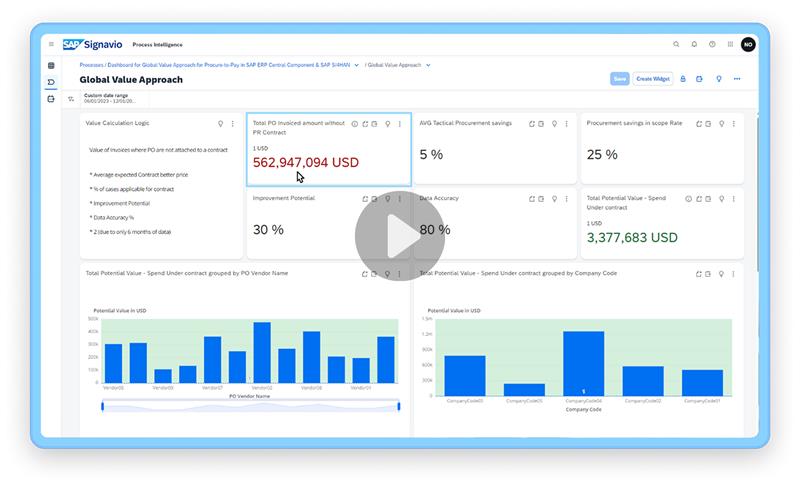Screen dimensions: 800x486
Task: Click the Save button
Action: (619, 78)
